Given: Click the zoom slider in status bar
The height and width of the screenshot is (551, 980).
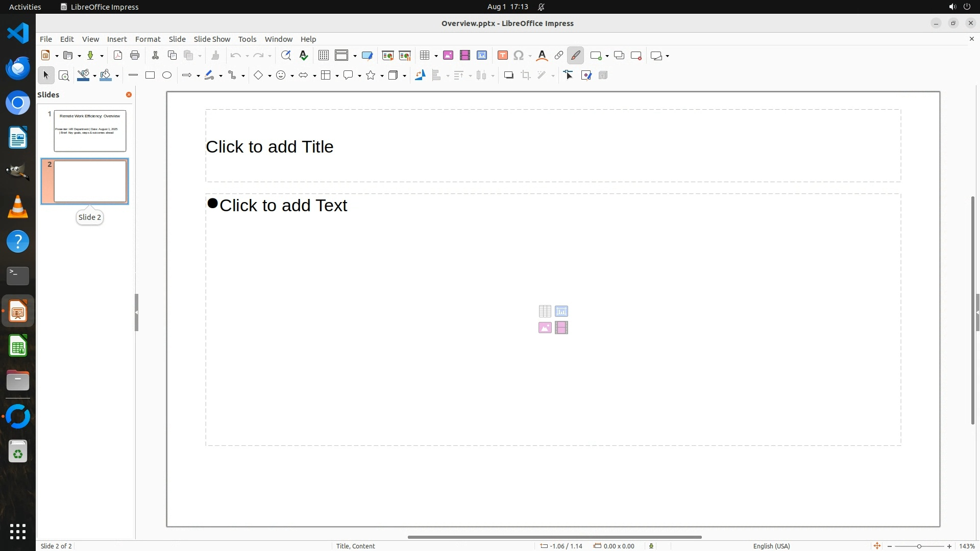Looking at the screenshot, I should (x=919, y=546).
